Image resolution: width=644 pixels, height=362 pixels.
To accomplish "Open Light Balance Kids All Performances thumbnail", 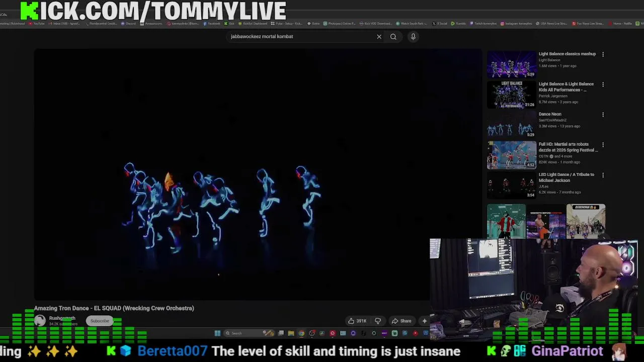I will click(x=511, y=94).
